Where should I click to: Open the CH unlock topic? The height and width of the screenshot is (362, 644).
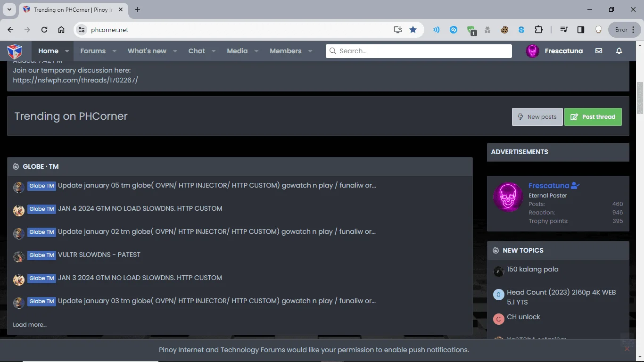524,317
